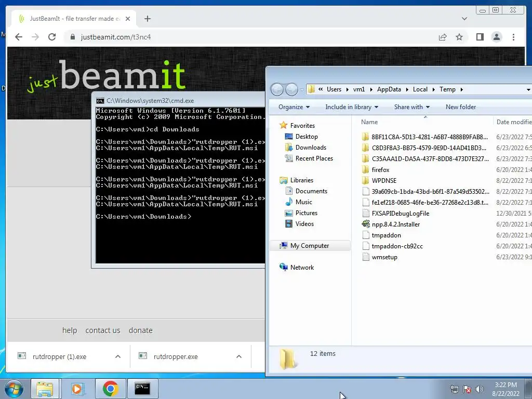This screenshot has width=532, height=399.
Task: Open Windows Explorer from taskbar
Action: coord(45,389)
